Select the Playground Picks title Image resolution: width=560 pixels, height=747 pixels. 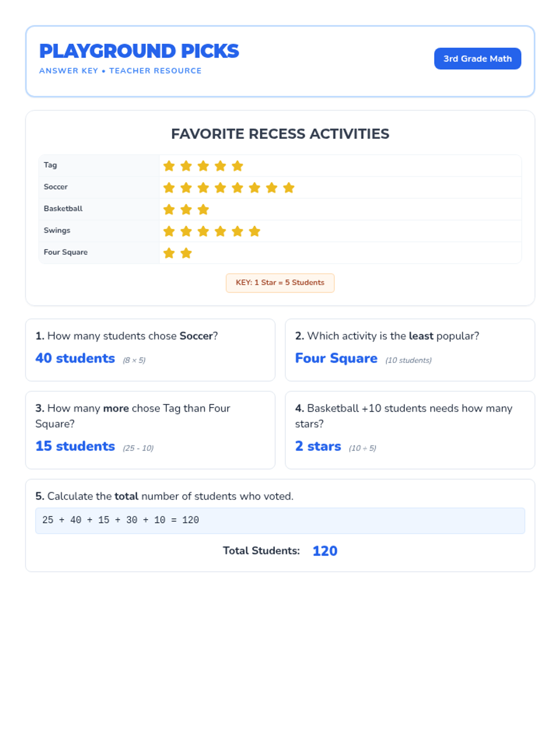(x=139, y=51)
